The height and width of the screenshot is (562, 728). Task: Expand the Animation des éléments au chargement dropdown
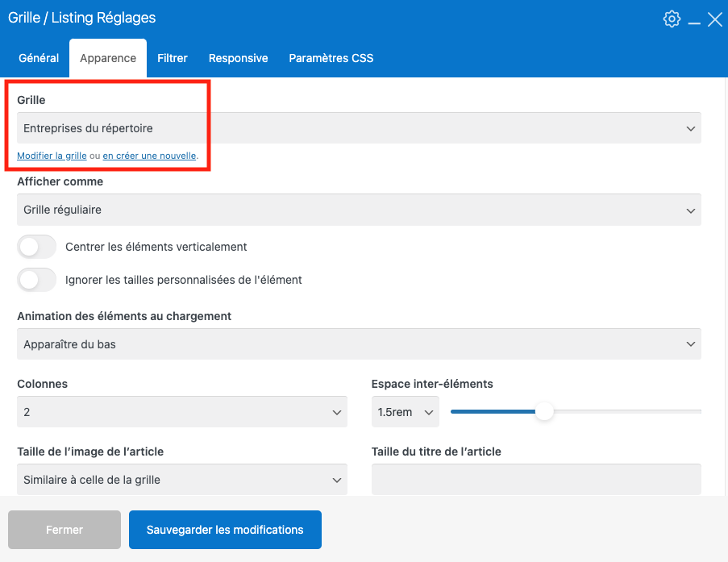pos(359,344)
